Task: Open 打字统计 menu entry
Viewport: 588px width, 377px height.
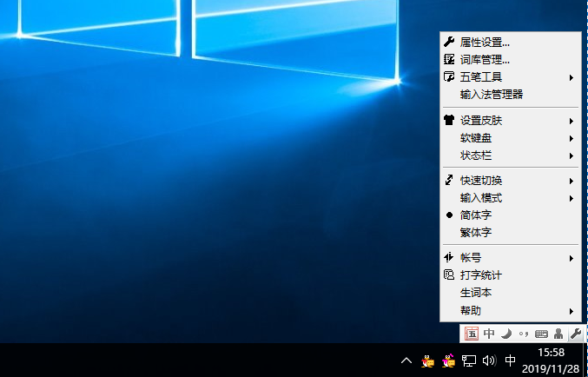Action: click(x=511, y=275)
